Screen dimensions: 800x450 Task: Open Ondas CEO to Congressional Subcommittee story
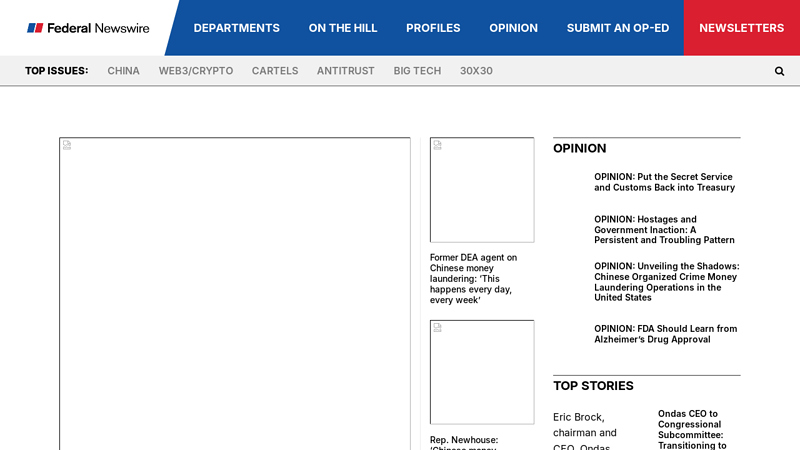point(692,429)
